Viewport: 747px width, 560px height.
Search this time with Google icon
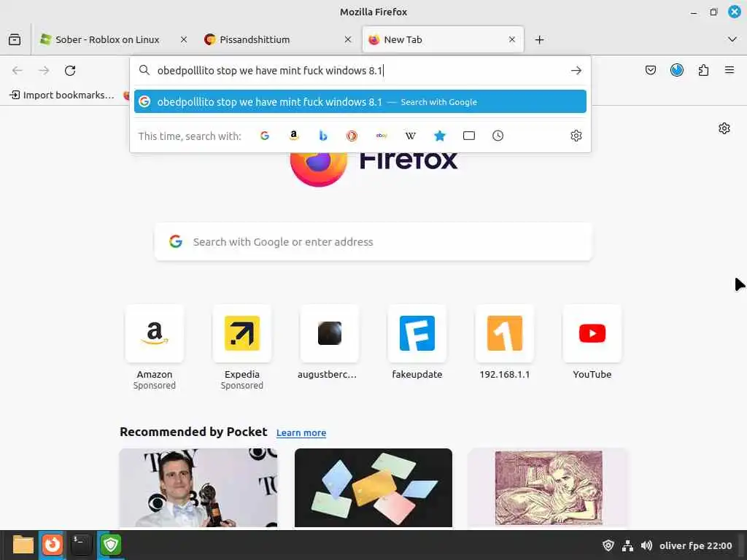265,136
